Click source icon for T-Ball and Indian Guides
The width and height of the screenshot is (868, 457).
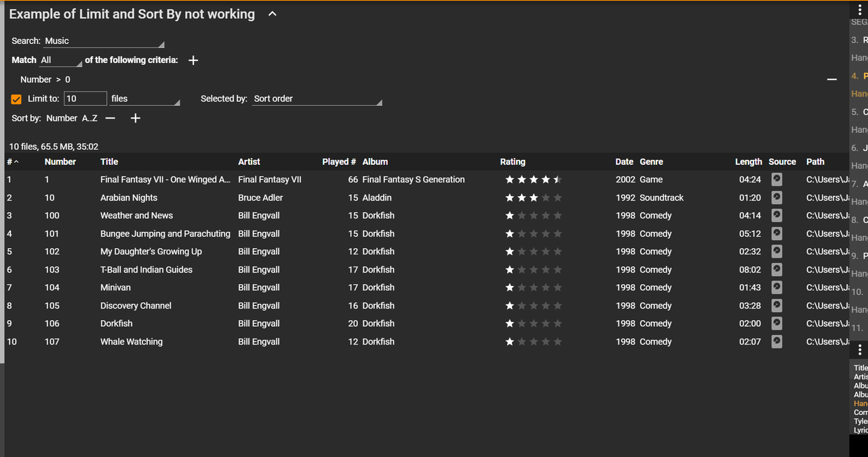(x=776, y=269)
